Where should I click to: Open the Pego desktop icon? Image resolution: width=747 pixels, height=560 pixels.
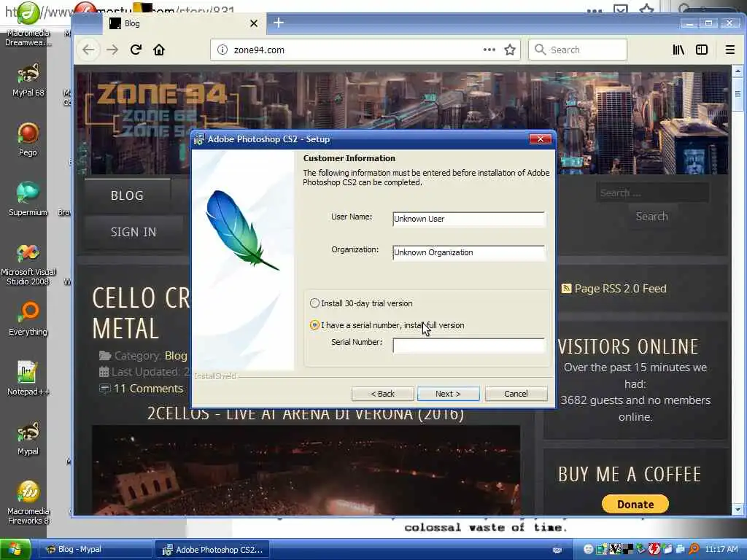(x=28, y=140)
